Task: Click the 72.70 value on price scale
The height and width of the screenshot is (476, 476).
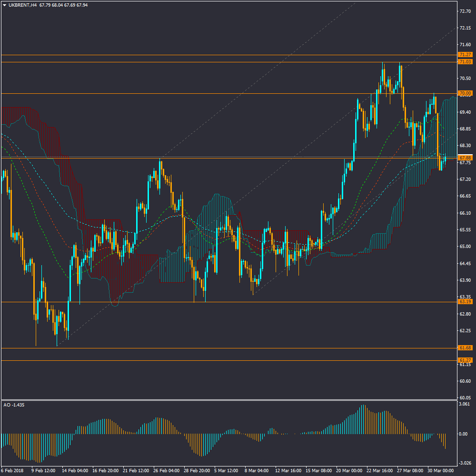Action: 466,11
